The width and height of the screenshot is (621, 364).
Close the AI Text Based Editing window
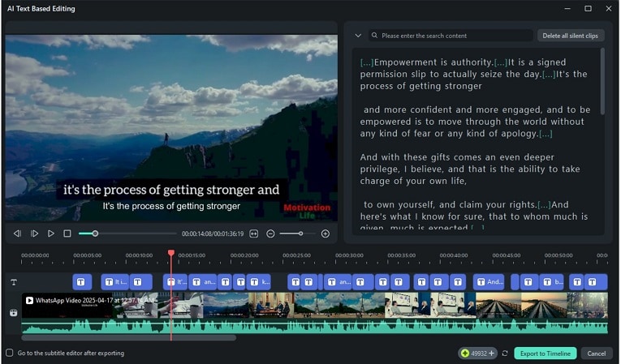point(609,8)
